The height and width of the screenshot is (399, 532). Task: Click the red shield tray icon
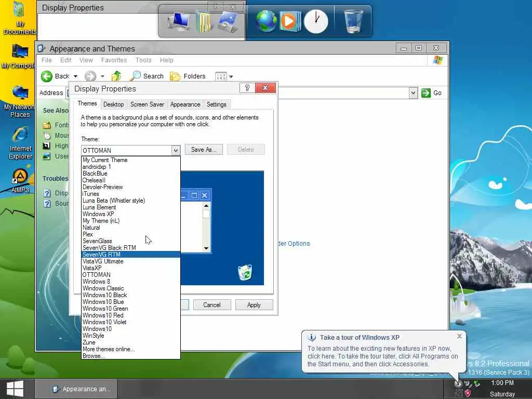[468, 394]
